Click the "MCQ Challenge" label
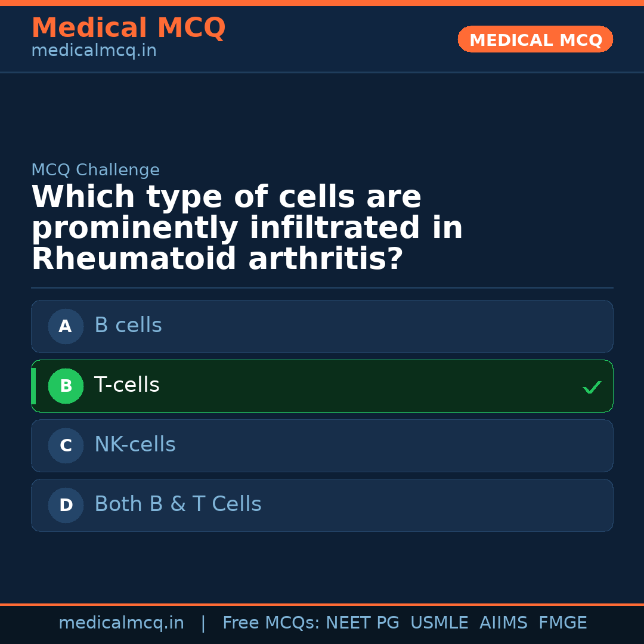The height and width of the screenshot is (644, 644). tap(95, 170)
